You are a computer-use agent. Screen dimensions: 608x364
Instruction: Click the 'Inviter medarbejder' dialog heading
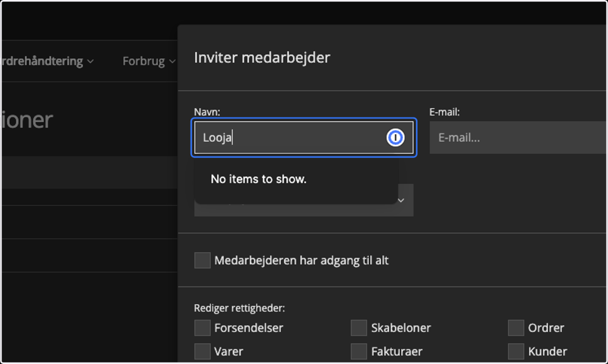pos(262,57)
